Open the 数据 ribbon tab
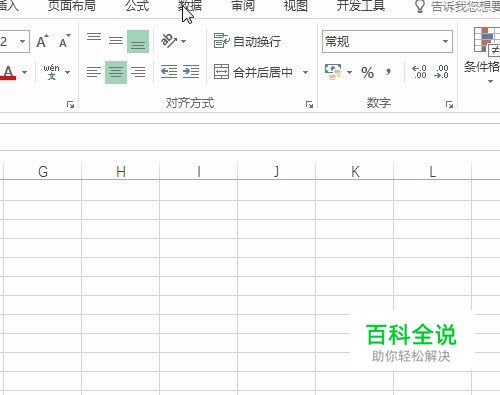Screen dimensions: 500x395 [190, 6]
